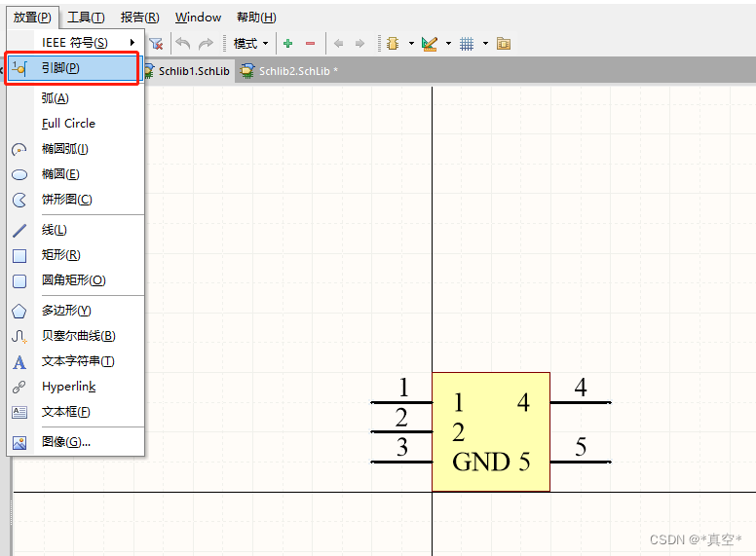Click the component library icon at toolbar end

coord(504,44)
